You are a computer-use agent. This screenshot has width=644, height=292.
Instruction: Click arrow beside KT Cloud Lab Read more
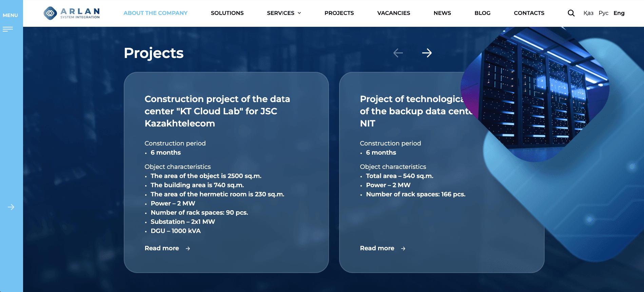pyautogui.click(x=188, y=249)
